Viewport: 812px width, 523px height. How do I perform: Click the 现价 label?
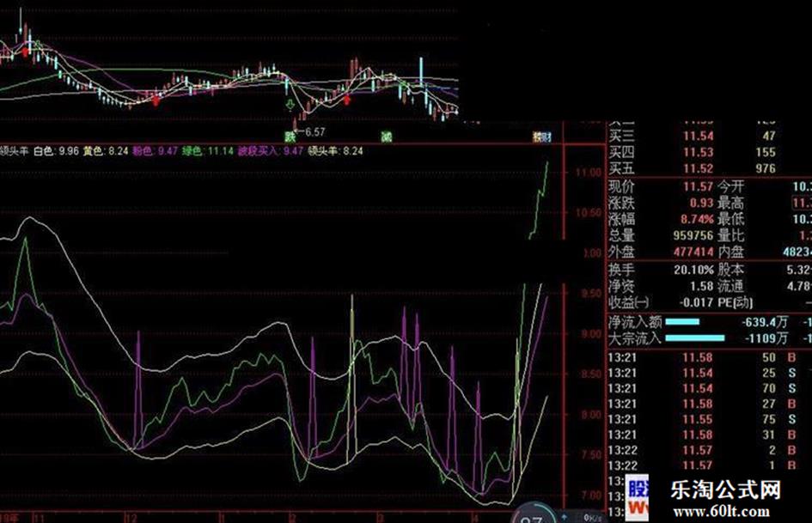621,186
